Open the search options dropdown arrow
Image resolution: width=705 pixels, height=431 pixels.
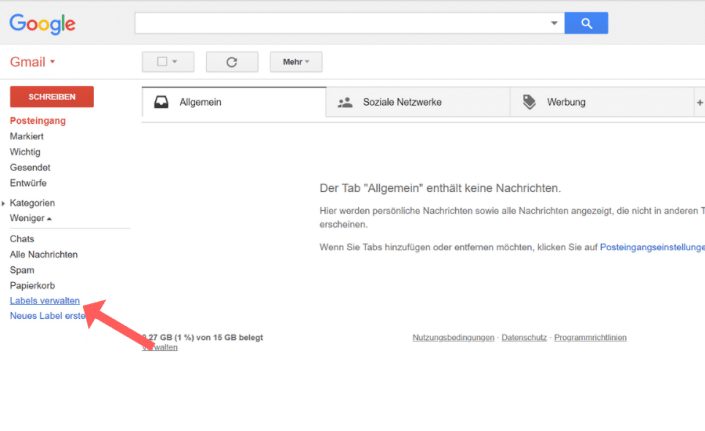pyautogui.click(x=554, y=23)
